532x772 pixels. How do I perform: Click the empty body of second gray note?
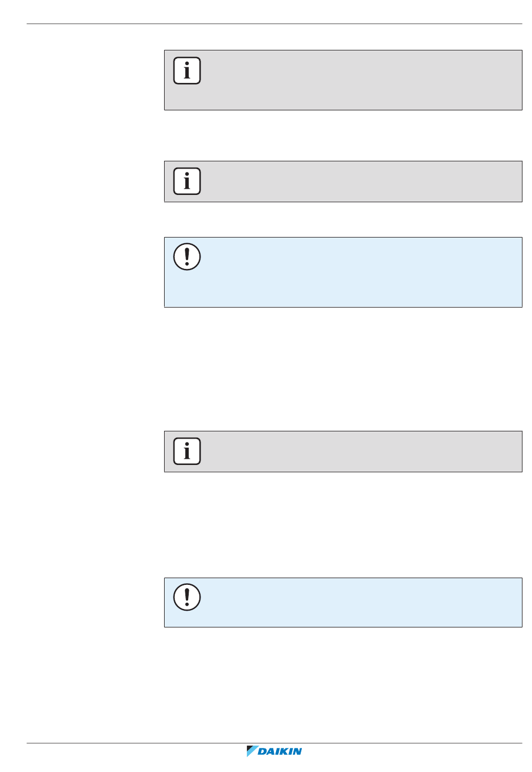coord(358,182)
